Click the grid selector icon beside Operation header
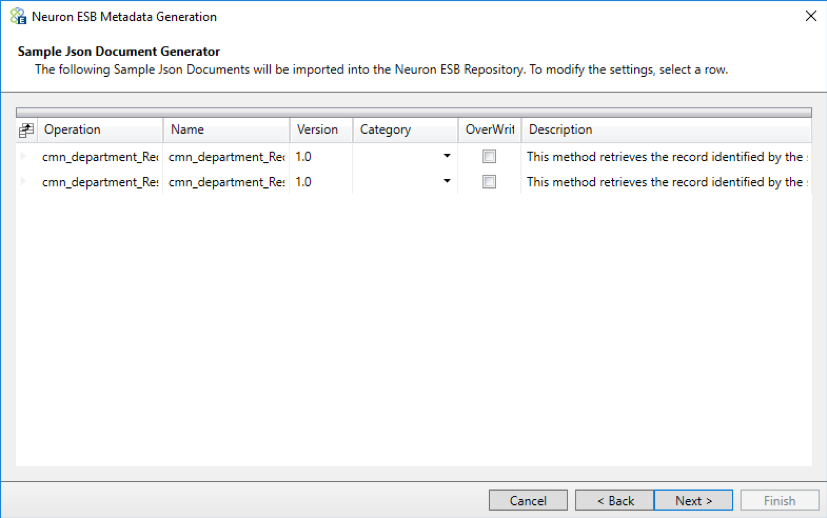827x518 pixels. point(26,130)
